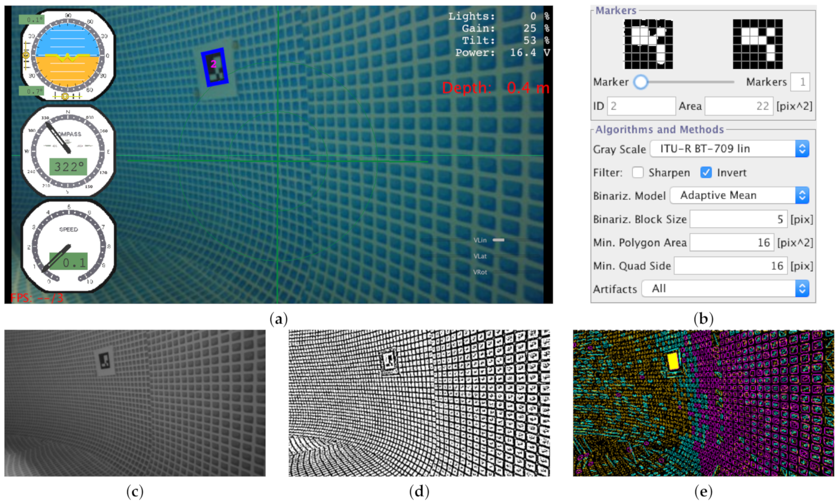Click the speed gauge showing 0.1

tap(68, 247)
